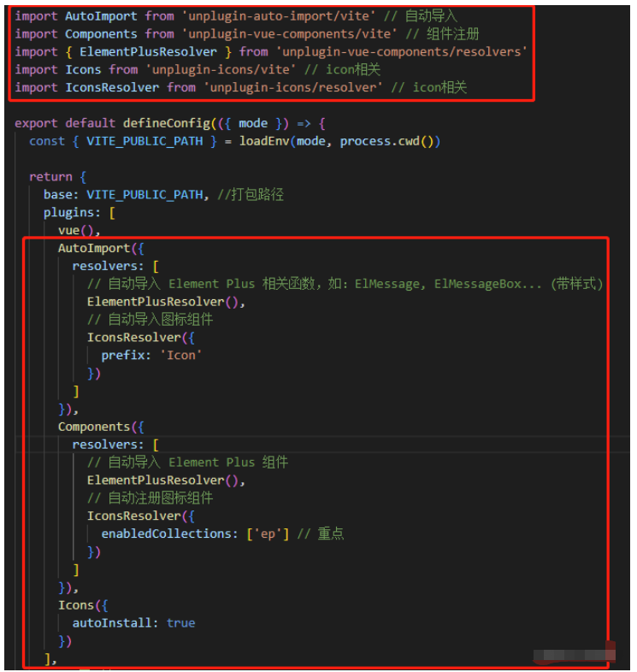Click 'autoInstall: true' option

[x=133, y=623]
